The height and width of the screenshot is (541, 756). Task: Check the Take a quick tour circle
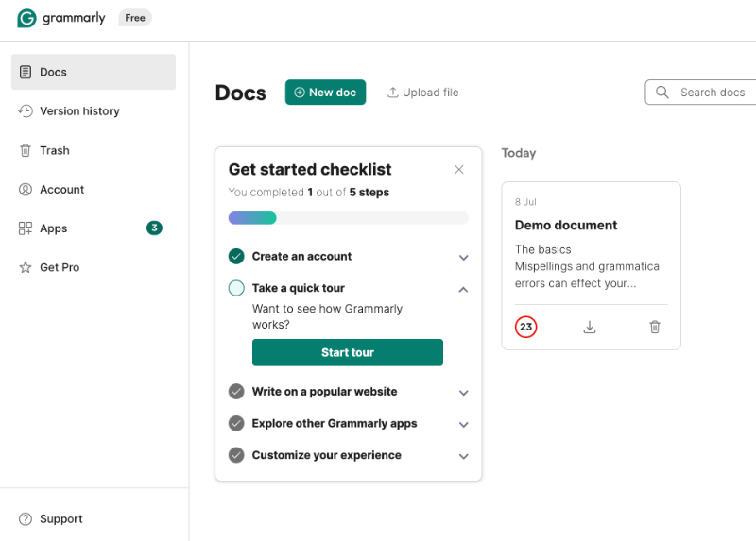click(x=236, y=288)
